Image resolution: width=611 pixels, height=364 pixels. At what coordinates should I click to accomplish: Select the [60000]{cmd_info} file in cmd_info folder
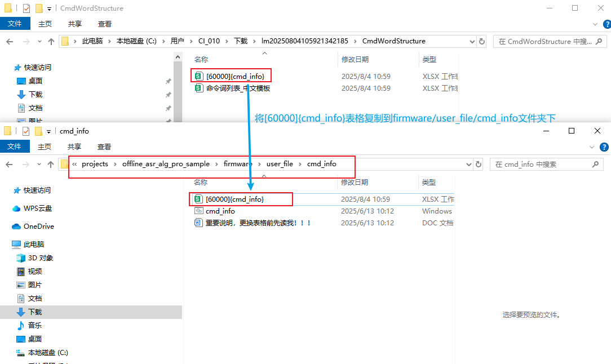click(x=234, y=199)
